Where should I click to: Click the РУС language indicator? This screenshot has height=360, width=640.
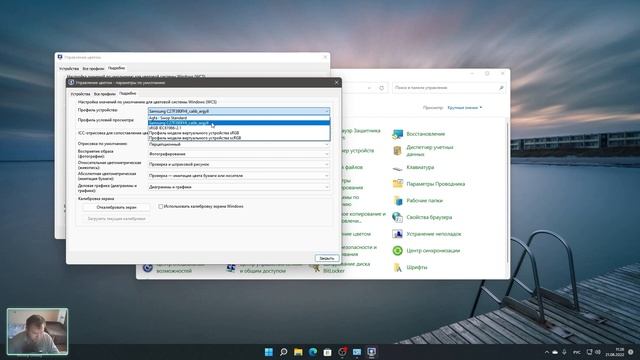(x=577, y=352)
